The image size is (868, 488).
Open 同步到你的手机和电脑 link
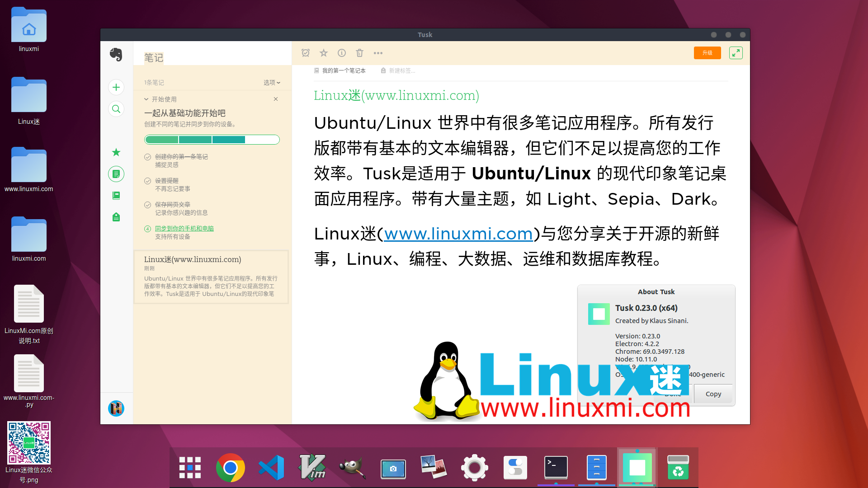tap(184, 229)
